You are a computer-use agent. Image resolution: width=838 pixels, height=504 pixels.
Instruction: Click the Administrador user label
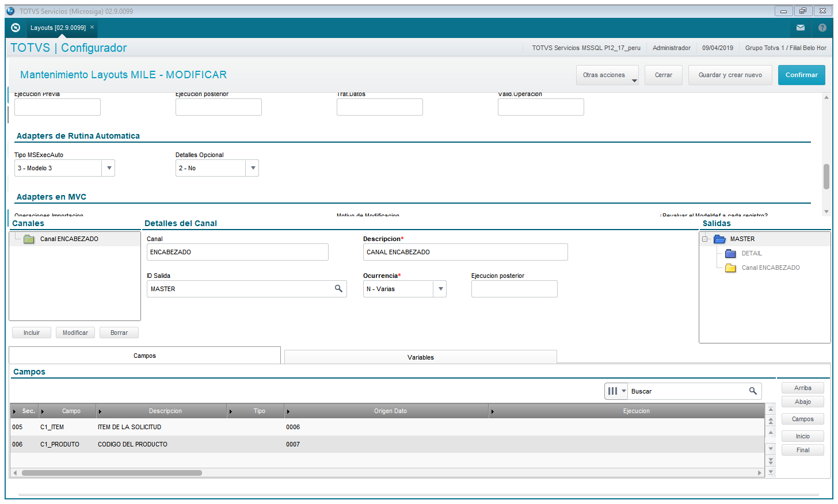pos(672,48)
